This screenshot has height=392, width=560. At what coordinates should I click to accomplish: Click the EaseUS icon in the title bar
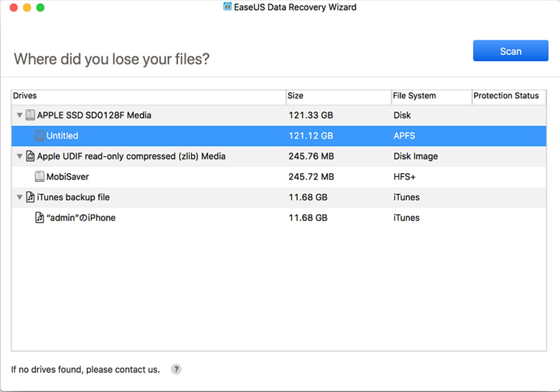(x=227, y=7)
